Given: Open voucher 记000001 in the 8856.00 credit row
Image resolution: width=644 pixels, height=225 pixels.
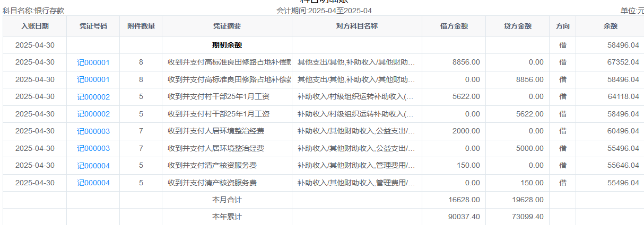Looking at the screenshot, I should pos(93,79).
